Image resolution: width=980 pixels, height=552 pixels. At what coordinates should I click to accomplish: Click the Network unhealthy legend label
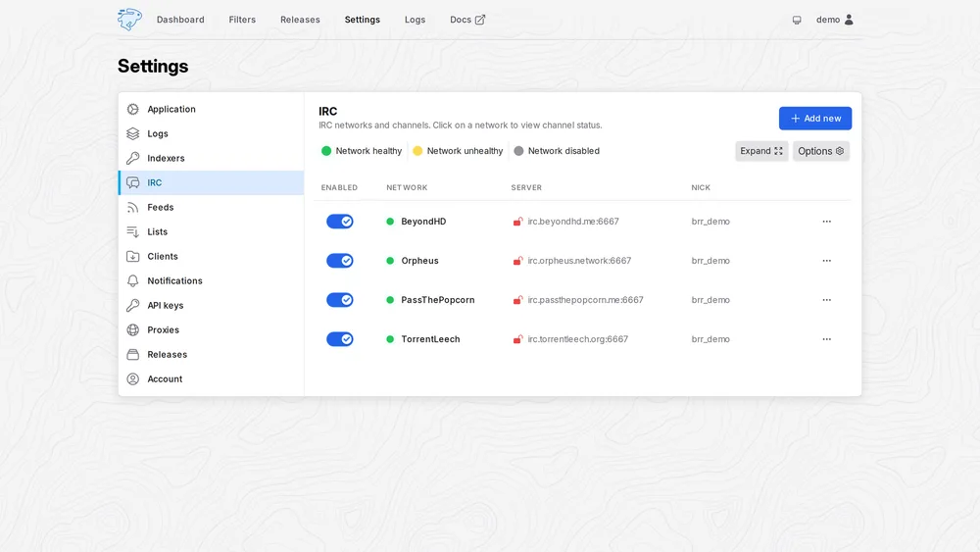point(465,151)
